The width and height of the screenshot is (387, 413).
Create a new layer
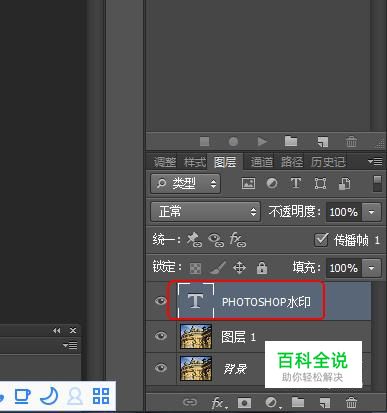[325, 403]
